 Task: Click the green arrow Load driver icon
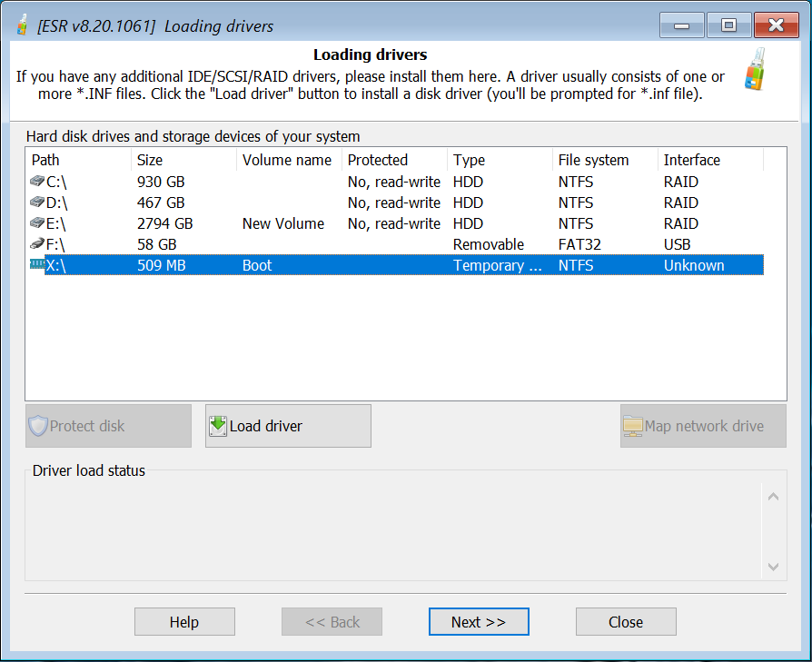click(218, 425)
